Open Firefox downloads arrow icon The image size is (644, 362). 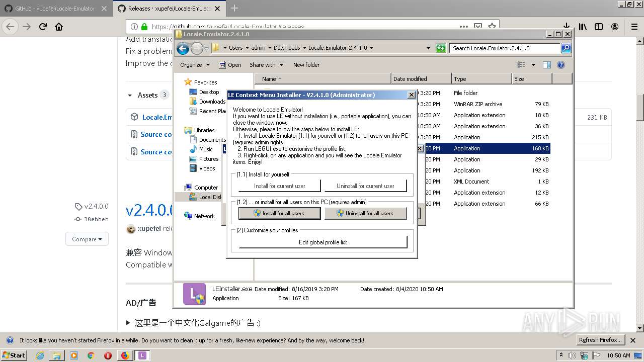(566, 27)
